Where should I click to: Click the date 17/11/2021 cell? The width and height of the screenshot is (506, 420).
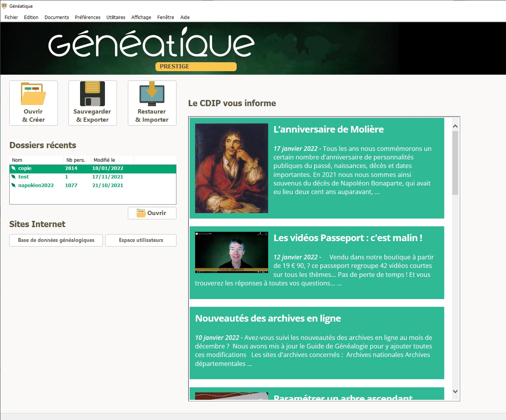(x=108, y=177)
